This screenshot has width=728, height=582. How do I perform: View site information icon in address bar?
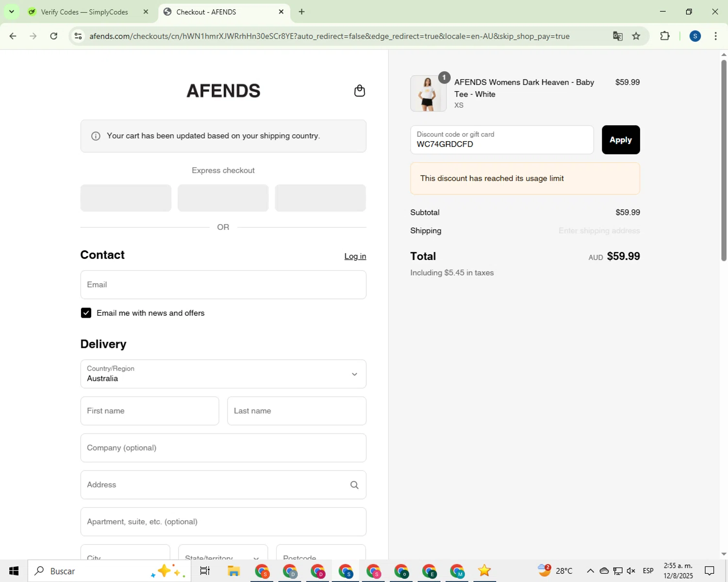click(78, 36)
